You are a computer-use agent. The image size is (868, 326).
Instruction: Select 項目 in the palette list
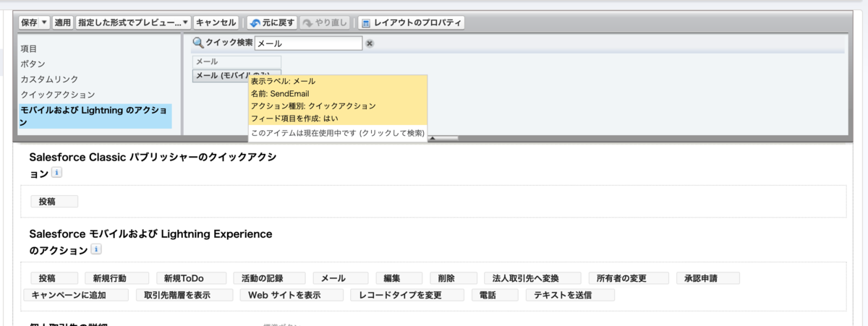tap(29, 48)
